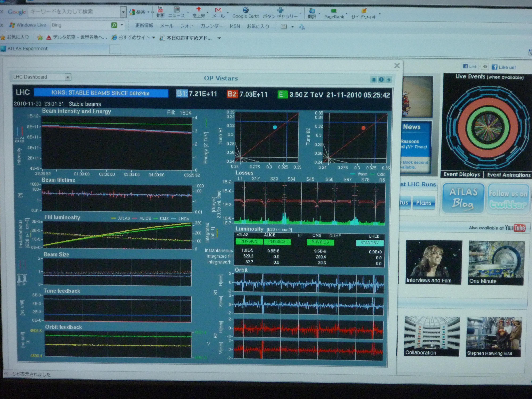Click Follow us on Twitter button
Image resolution: width=532 pixels, height=399 pixels.
(x=508, y=199)
